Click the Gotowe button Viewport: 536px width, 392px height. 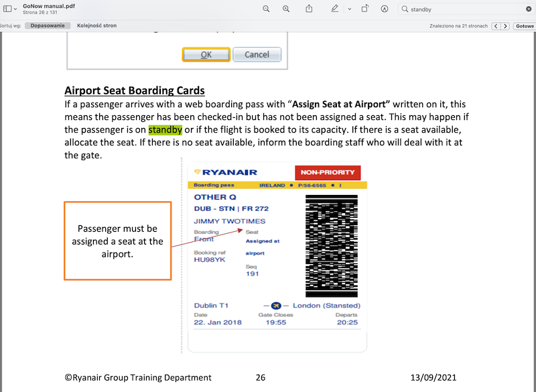[x=525, y=26]
